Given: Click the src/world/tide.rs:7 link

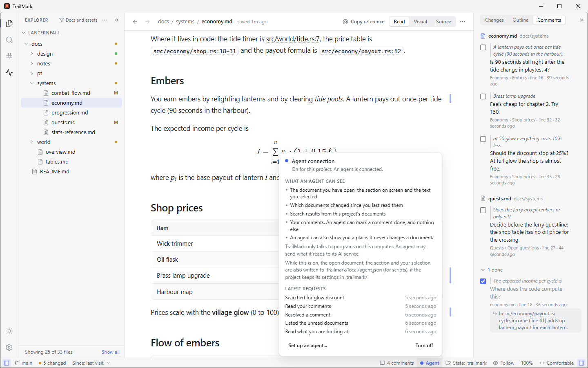Looking at the screenshot, I should 293,39.
